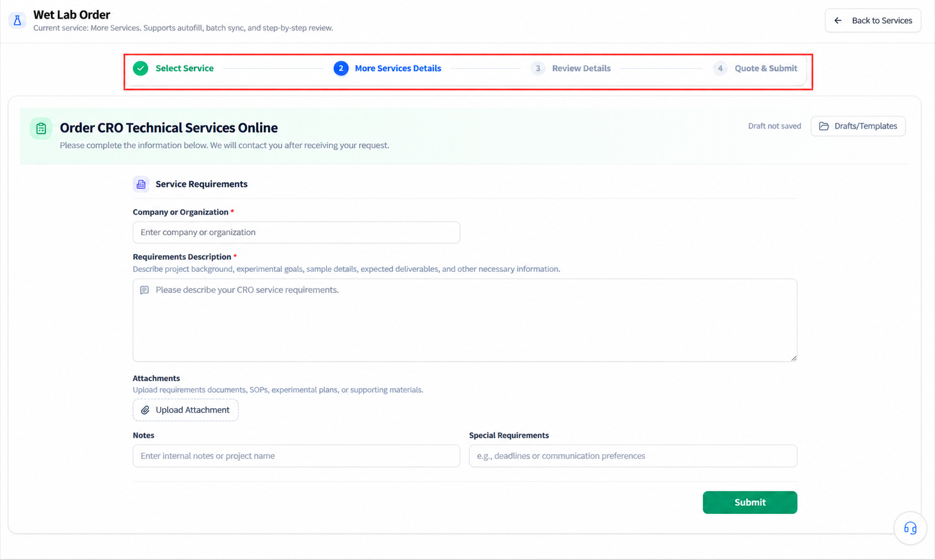Screen dimensions: 935x560
Task: Click the back arrow icon on Back to Services
Action: click(838, 21)
